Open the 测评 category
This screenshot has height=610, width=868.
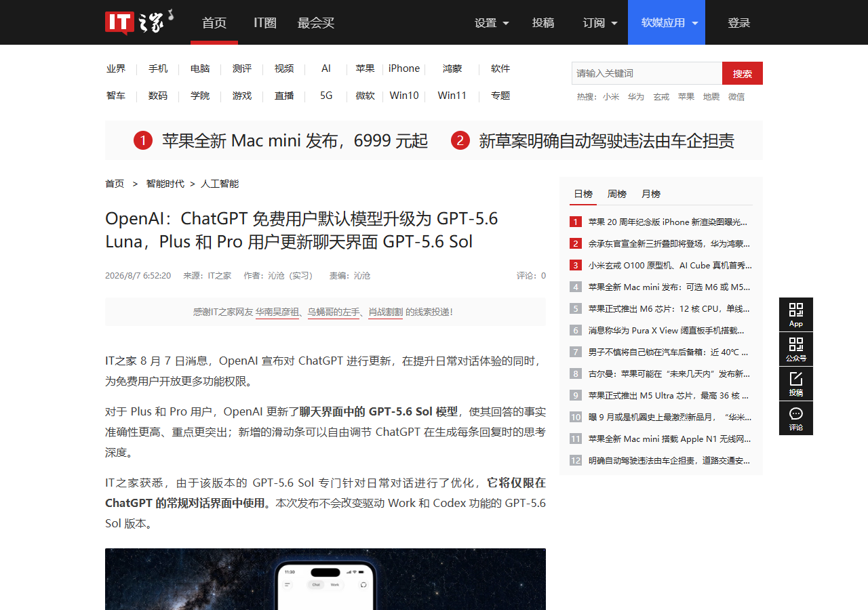[242, 68]
